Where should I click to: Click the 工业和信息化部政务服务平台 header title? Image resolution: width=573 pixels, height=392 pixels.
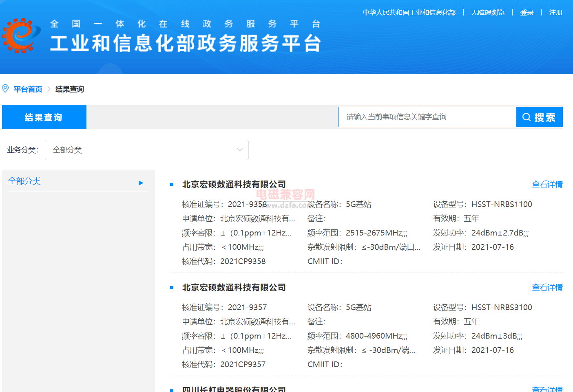[186, 44]
